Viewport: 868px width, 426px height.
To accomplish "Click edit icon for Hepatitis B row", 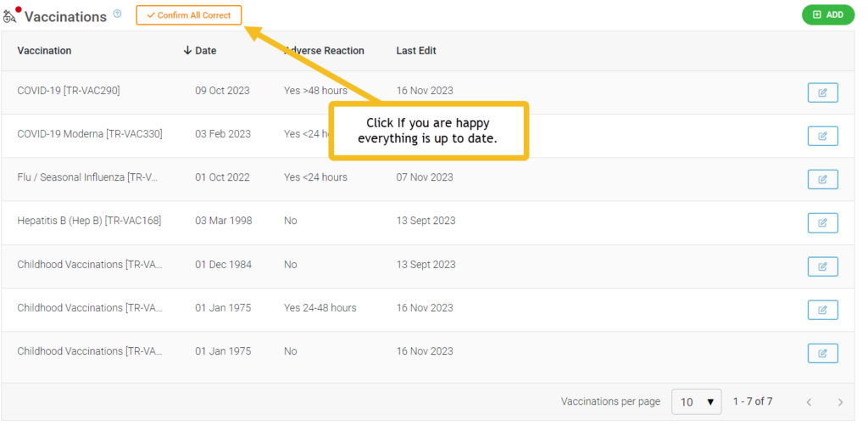I will [x=822, y=222].
